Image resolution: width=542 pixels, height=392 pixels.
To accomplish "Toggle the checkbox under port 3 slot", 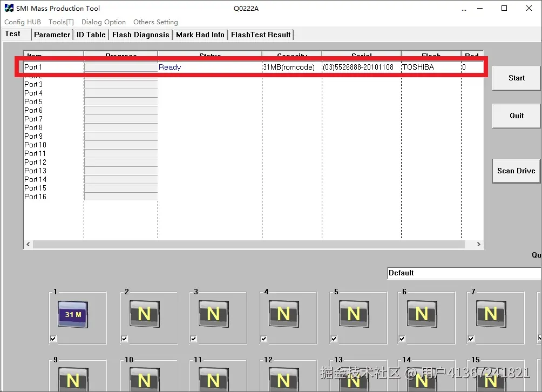I will [x=194, y=339].
